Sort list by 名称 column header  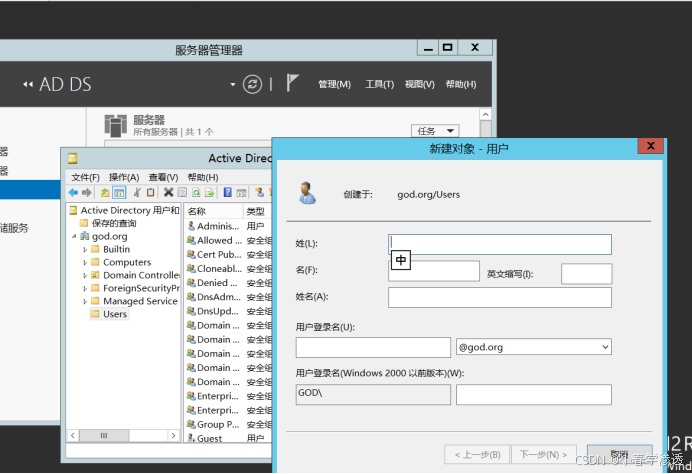tap(214, 211)
